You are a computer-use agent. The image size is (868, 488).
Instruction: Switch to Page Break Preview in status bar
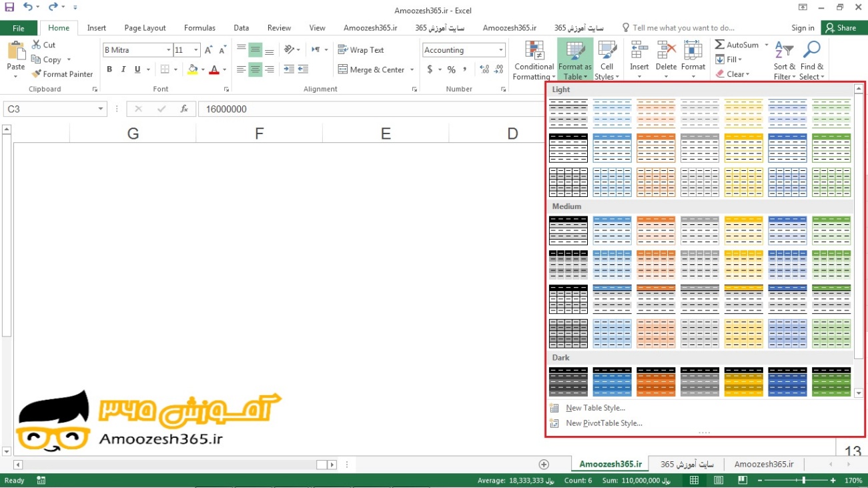click(743, 481)
